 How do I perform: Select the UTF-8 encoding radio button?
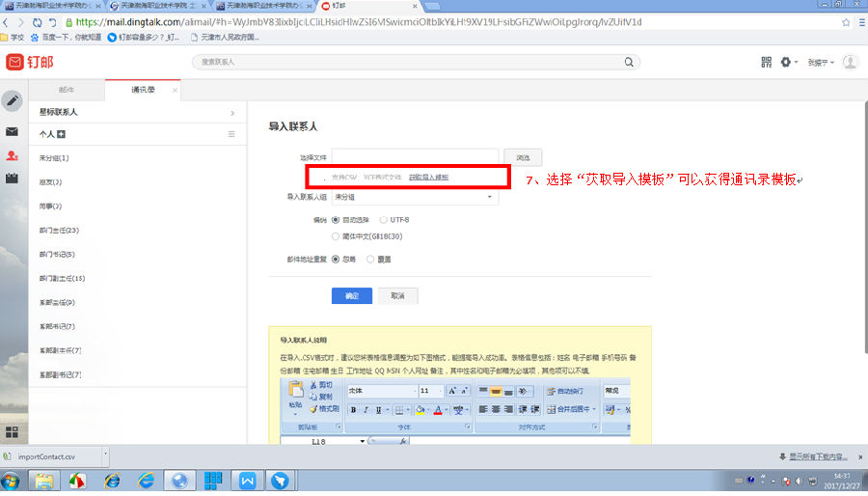pos(384,220)
